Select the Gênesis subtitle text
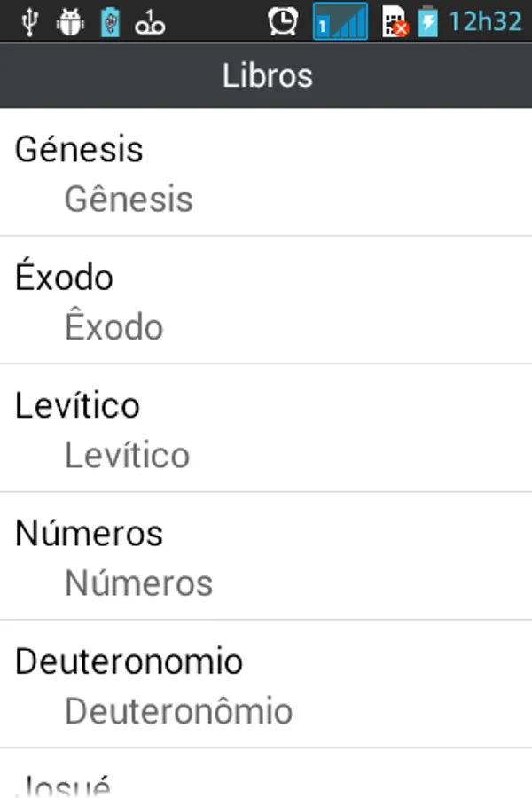The width and height of the screenshot is (532, 798). [x=129, y=199]
